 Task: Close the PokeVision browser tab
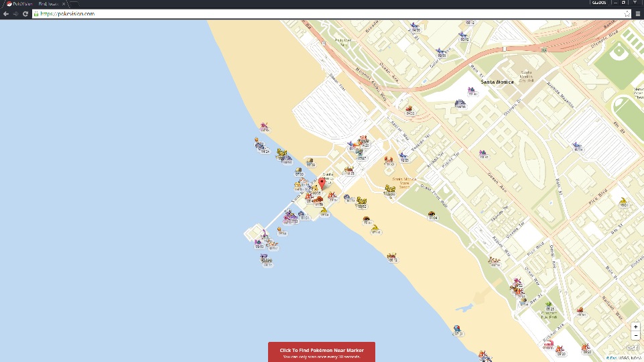coord(64,4)
